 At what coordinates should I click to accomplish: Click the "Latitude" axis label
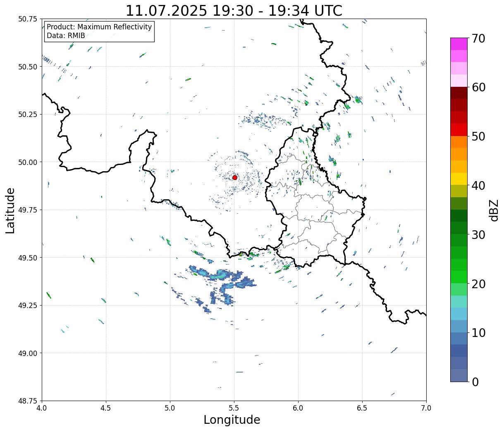10,210
